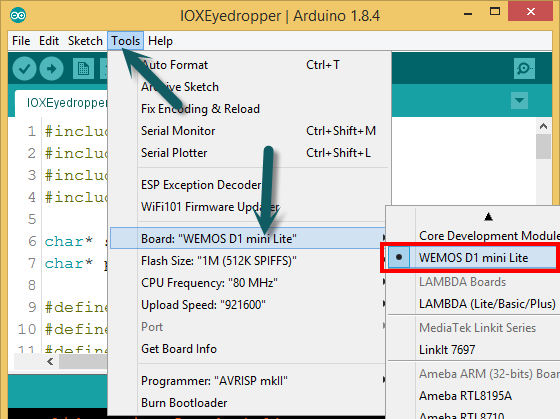This screenshot has width=560, height=419.
Task: Click the editor vertical scrollbar up arrow
Action: (544, 126)
